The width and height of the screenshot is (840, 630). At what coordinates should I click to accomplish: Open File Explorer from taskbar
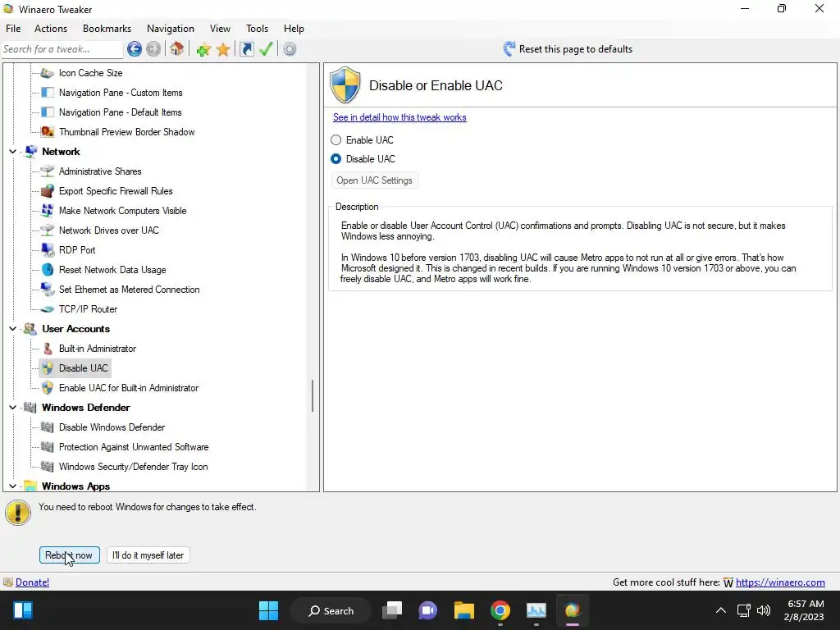[x=464, y=610]
